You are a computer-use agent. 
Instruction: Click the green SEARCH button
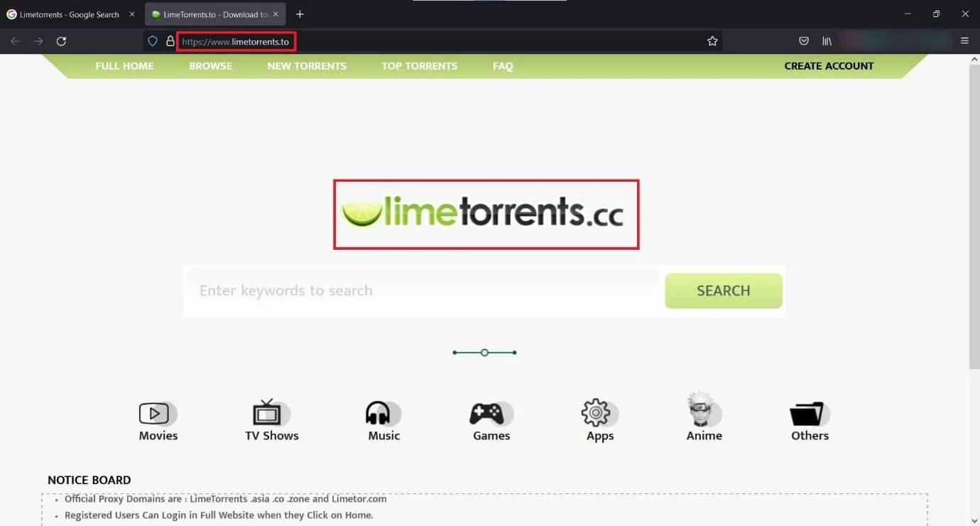click(724, 291)
